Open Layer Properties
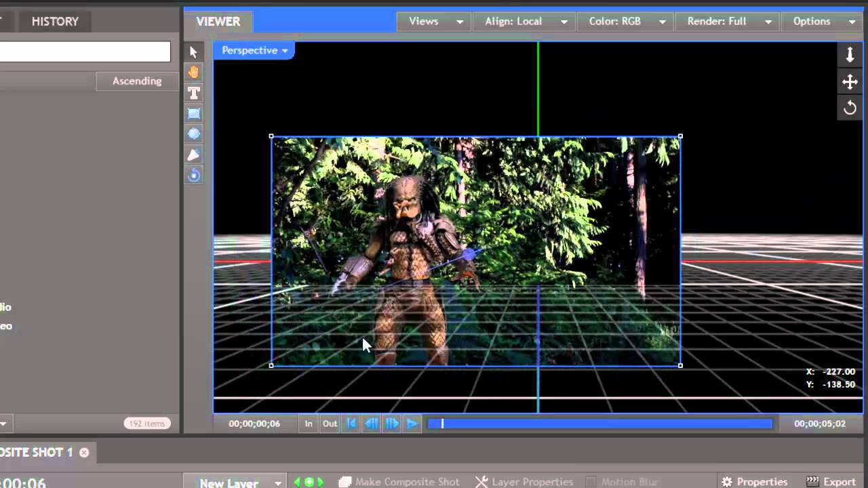The width and height of the screenshot is (868, 488). [524, 482]
